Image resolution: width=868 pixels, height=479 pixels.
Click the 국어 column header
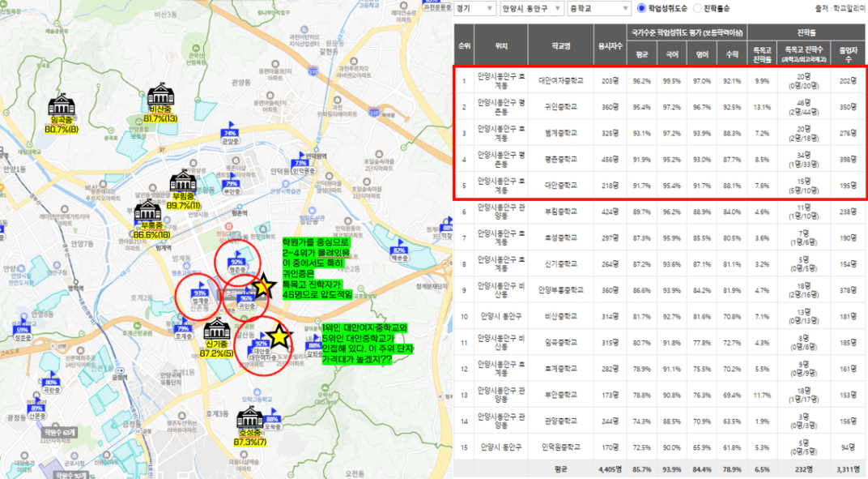point(671,54)
